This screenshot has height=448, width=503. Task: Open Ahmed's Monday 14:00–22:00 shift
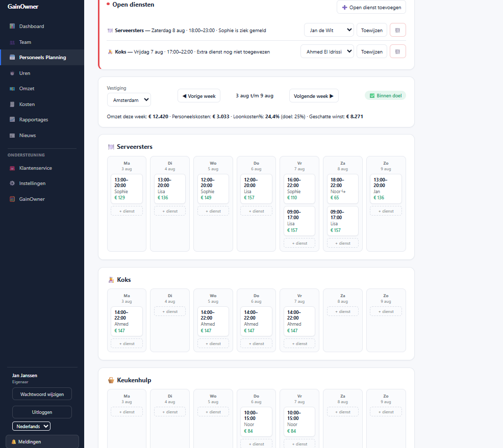[x=127, y=322]
